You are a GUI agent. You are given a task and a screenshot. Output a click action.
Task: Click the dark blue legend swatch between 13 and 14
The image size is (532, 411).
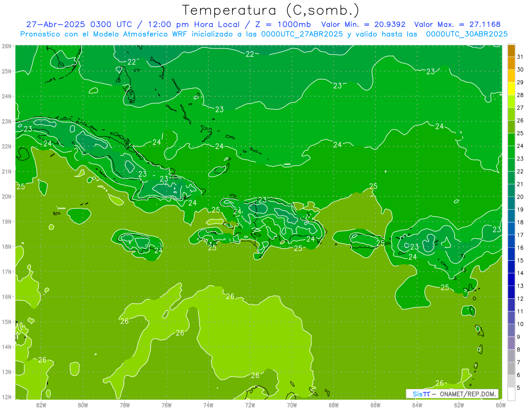(511, 279)
